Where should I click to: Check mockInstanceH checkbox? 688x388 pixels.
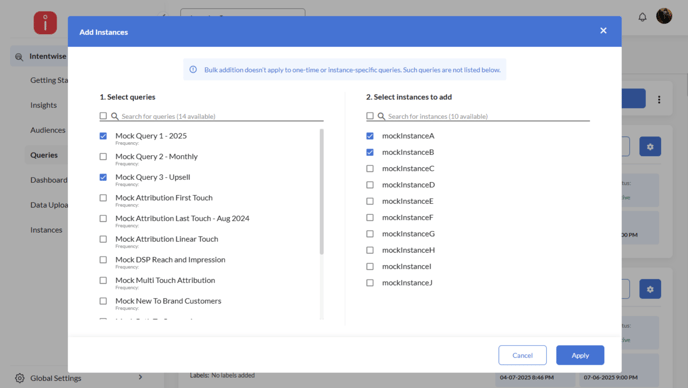370,250
